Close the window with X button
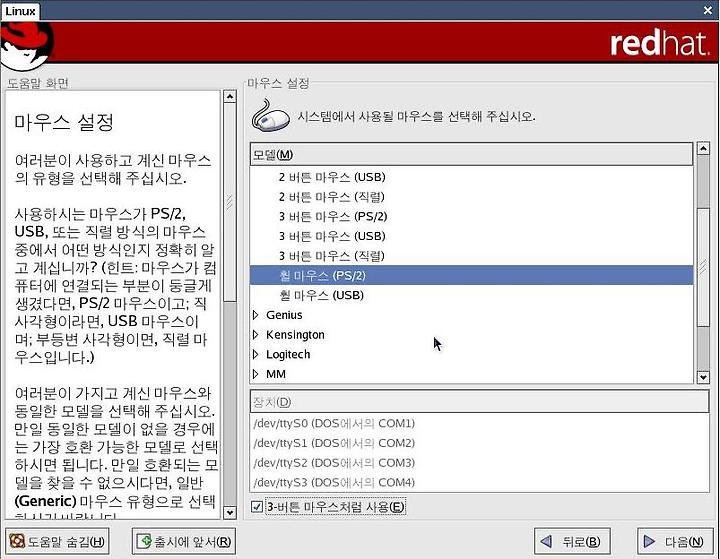Viewport: 720px width, 559px height. tap(708, 10)
